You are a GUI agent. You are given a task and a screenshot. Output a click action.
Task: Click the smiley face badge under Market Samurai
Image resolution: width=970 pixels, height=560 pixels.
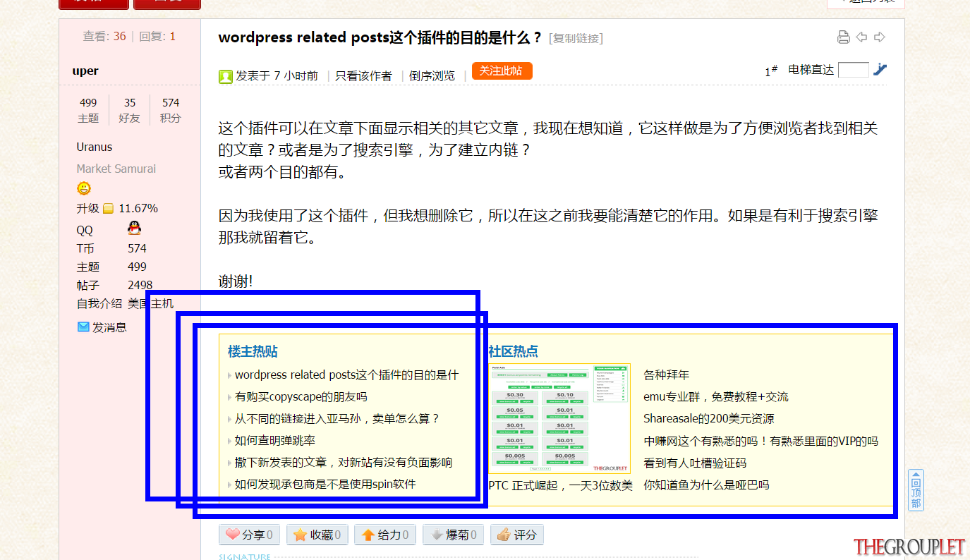[x=84, y=188]
